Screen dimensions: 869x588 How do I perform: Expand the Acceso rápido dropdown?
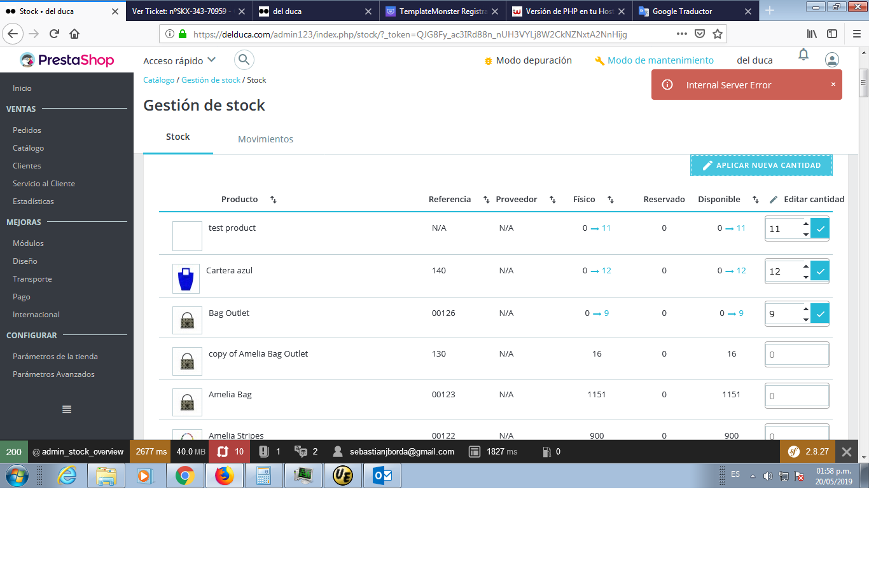pyautogui.click(x=179, y=60)
